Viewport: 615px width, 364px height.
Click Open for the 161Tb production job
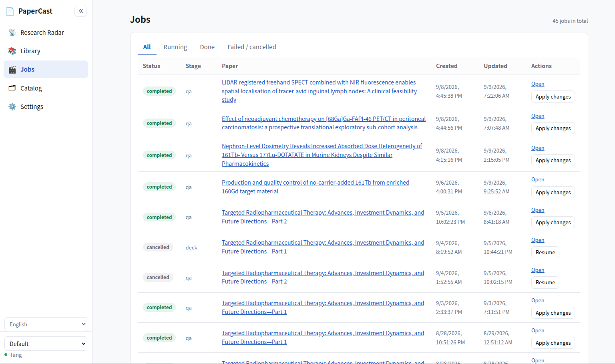pyautogui.click(x=538, y=179)
